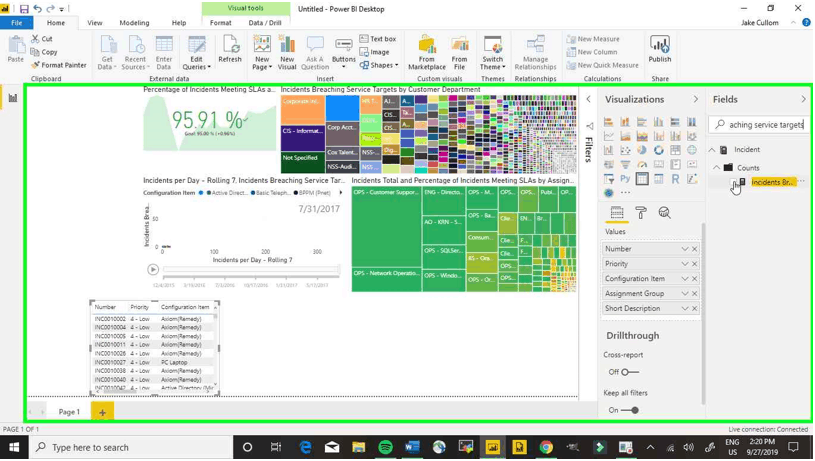This screenshot has height=461, width=815.
Task: Collapse the Counts folder in Fields
Action: (x=717, y=168)
